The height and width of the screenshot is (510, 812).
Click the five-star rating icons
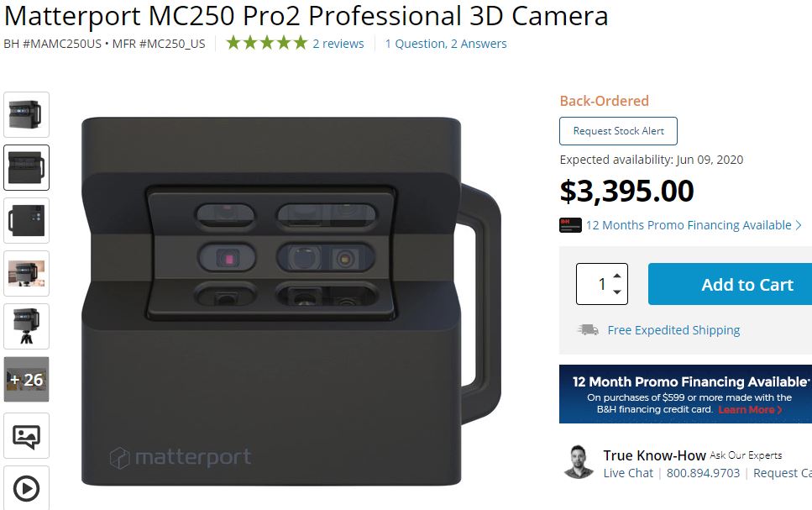[x=267, y=43]
